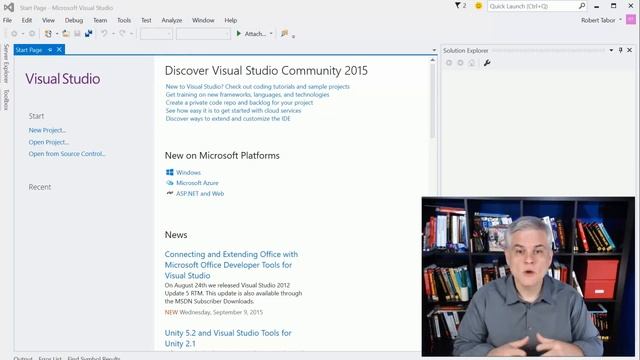Click the Redo arrow icon
This screenshot has width=640, height=360.
click(122, 34)
